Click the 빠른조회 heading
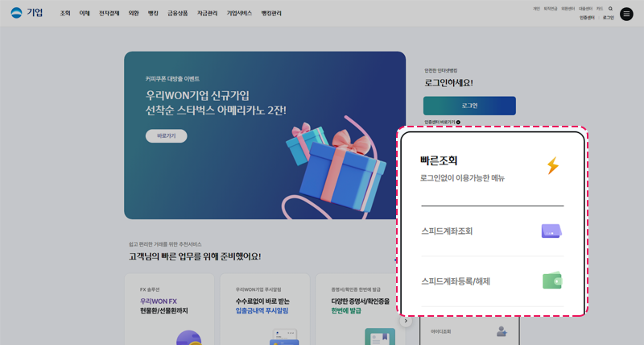Viewport: 644px width, 345px height. click(x=439, y=160)
